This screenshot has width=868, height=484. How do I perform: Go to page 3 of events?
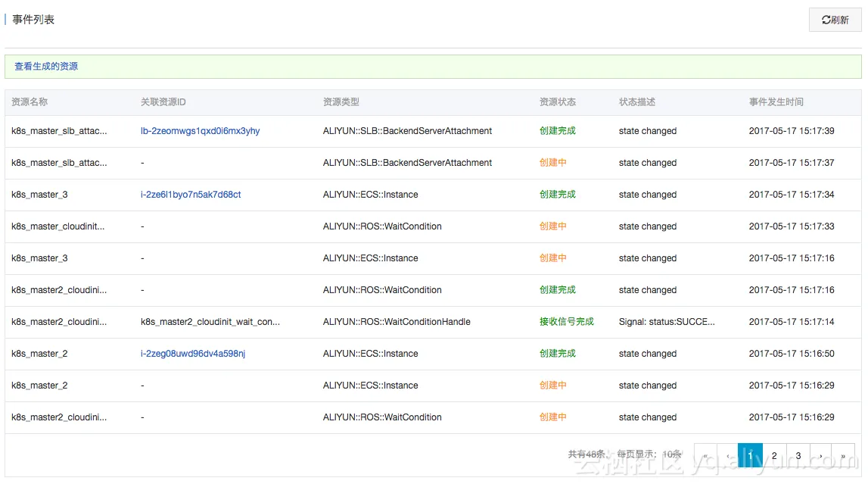pyautogui.click(x=798, y=455)
